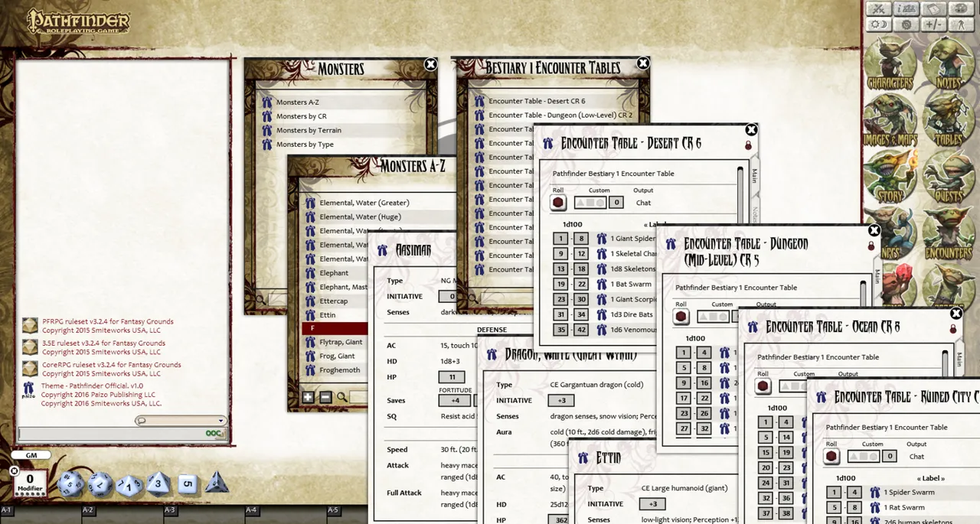The image size is (980, 524).
Task: Open the Characters sidebar button
Action: coord(890,64)
